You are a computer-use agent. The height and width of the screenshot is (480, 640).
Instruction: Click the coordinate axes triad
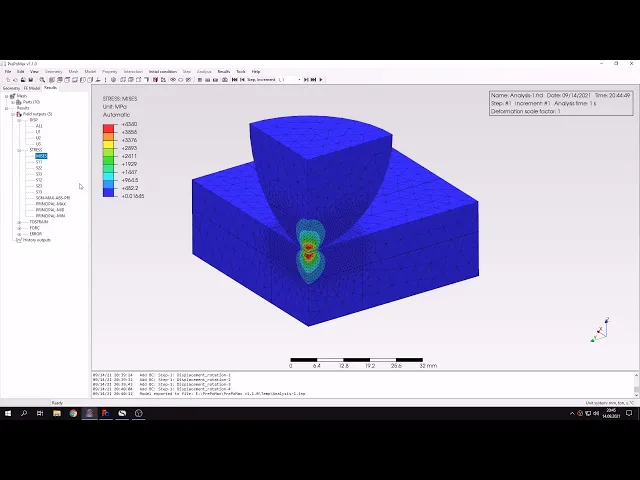tap(600, 330)
